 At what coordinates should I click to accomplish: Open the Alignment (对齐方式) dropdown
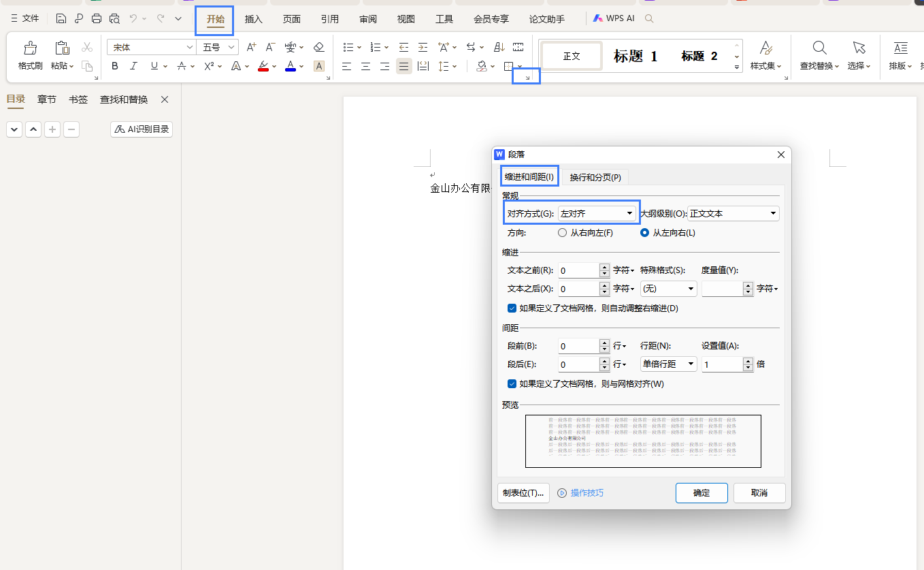coord(597,213)
